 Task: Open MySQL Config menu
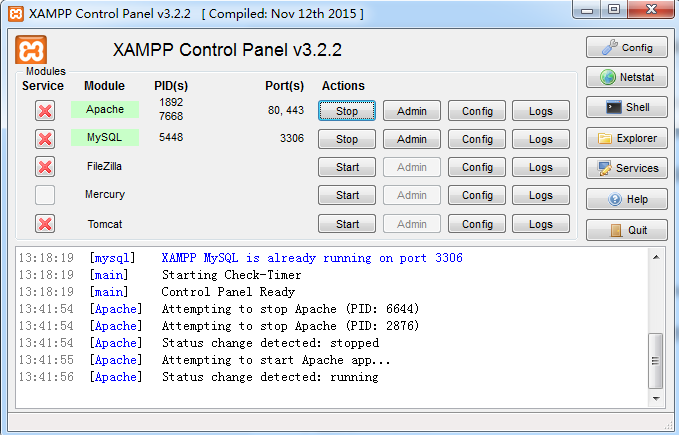point(477,139)
